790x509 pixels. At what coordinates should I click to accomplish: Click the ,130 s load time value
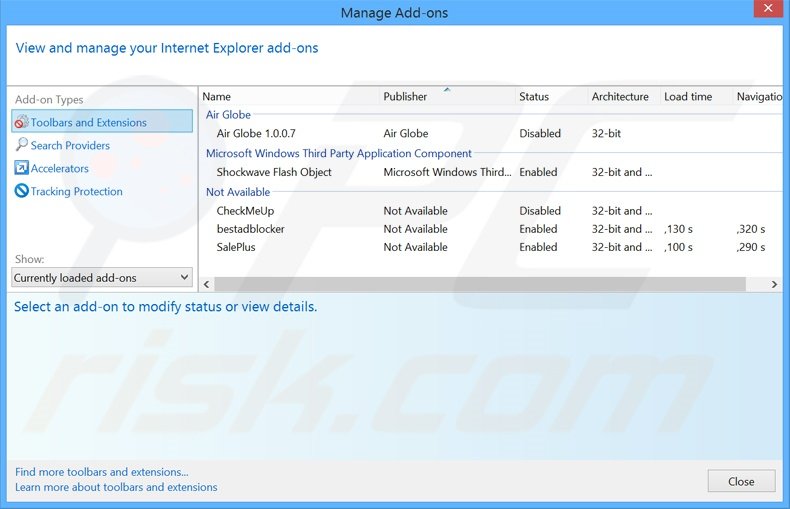[678, 229]
